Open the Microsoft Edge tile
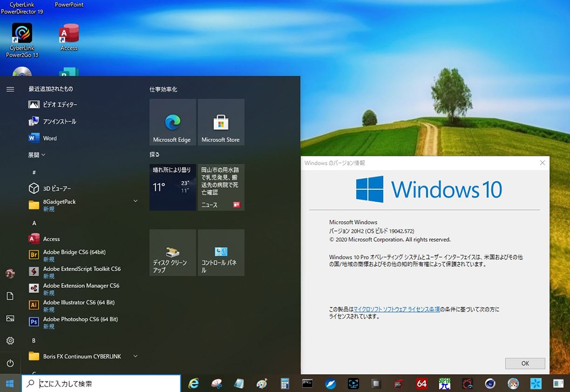 pyautogui.click(x=173, y=122)
